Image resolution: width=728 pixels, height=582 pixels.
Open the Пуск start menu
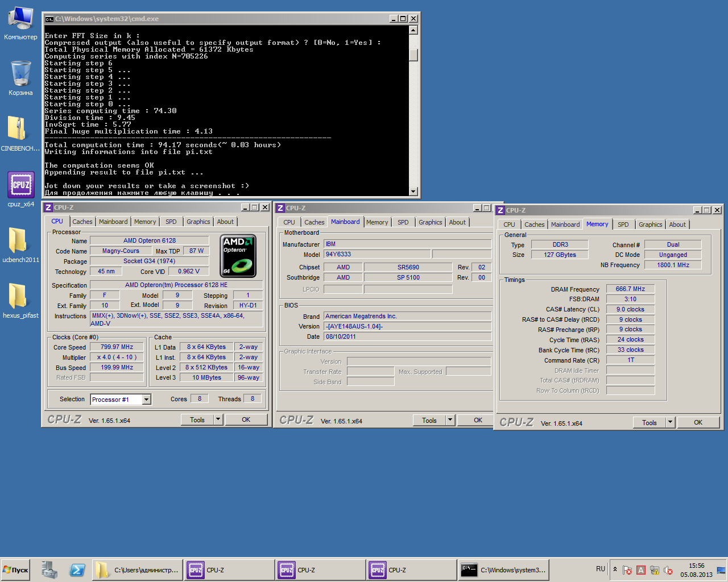click(15, 570)
